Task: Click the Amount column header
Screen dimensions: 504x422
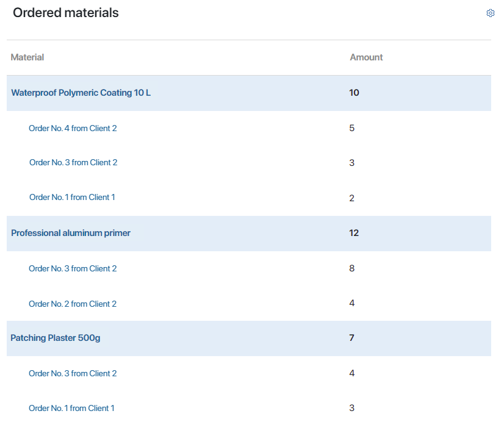Action: pyautogui.click(x=366, y=57)
